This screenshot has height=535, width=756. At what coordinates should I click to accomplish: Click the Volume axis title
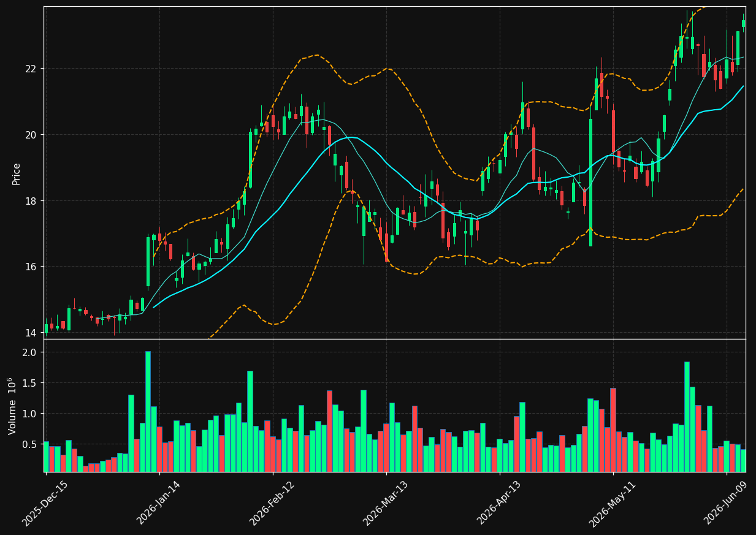(x=12, y=406)
